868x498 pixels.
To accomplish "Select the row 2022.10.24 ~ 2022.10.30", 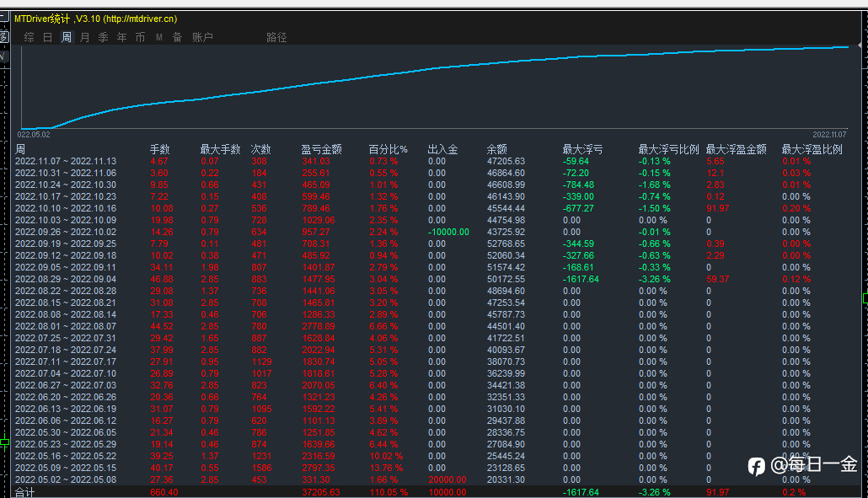I will tap(435, 185).
